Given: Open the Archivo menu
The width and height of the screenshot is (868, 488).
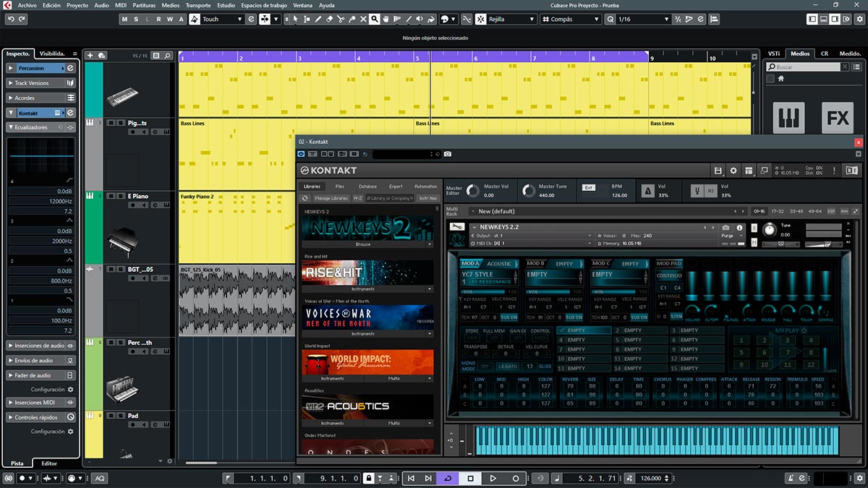Looking at the screenshot, I should click(x=27, y=5).
